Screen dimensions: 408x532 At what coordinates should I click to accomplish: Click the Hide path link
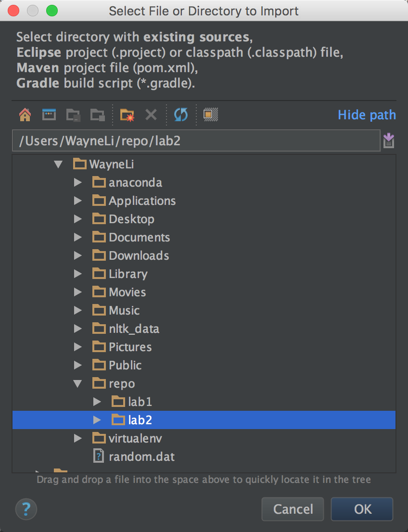[366, 114]
